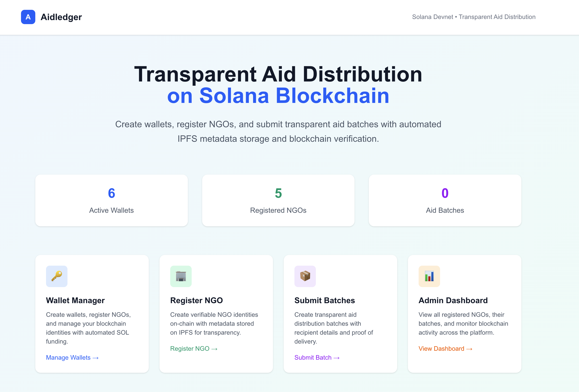Follow the green Register NGO arrow link

click(x=194, y=348)
